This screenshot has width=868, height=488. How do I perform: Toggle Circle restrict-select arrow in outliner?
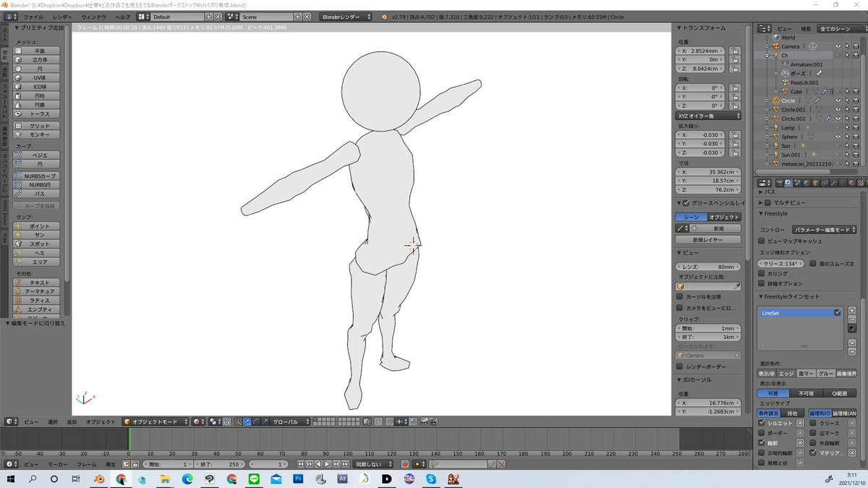(846, 100)
